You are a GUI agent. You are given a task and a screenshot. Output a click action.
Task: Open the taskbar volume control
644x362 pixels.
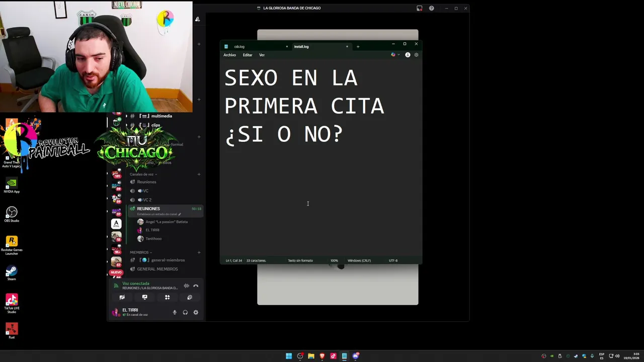coord(617,356)
